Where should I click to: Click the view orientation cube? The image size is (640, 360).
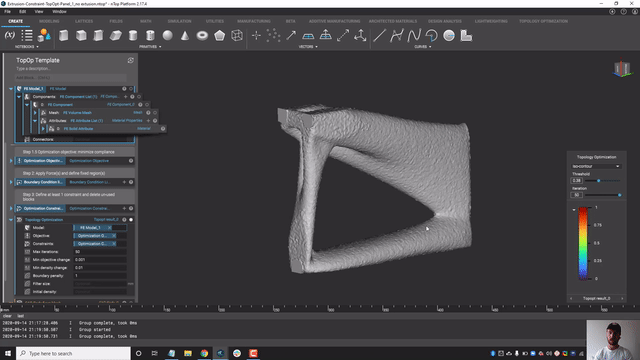(622, 69)
